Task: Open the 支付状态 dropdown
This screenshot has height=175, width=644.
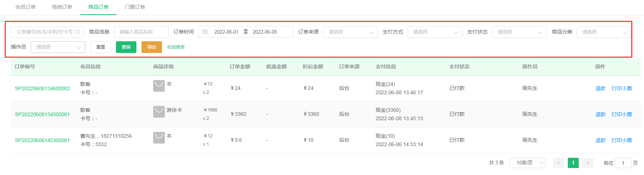Action: (519, 32)
